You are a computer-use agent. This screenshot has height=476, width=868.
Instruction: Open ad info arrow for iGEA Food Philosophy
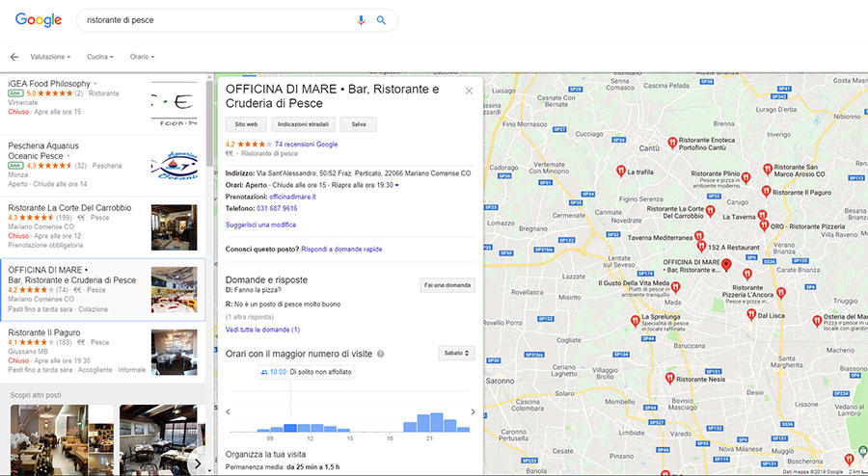(95, 84)
